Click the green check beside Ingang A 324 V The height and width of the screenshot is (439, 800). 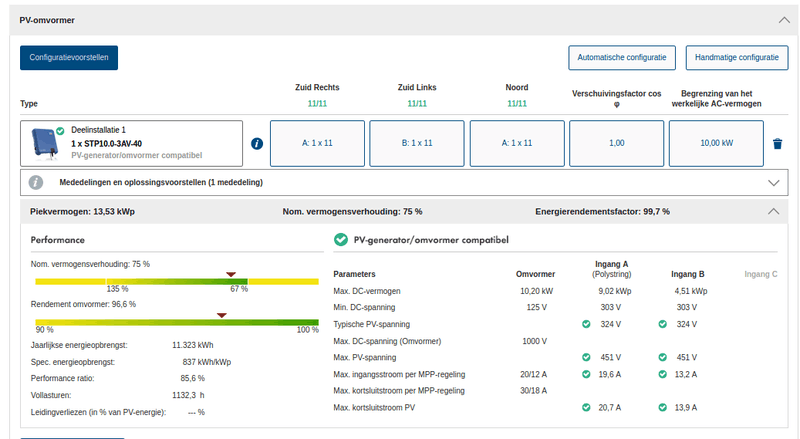point(586,324)
